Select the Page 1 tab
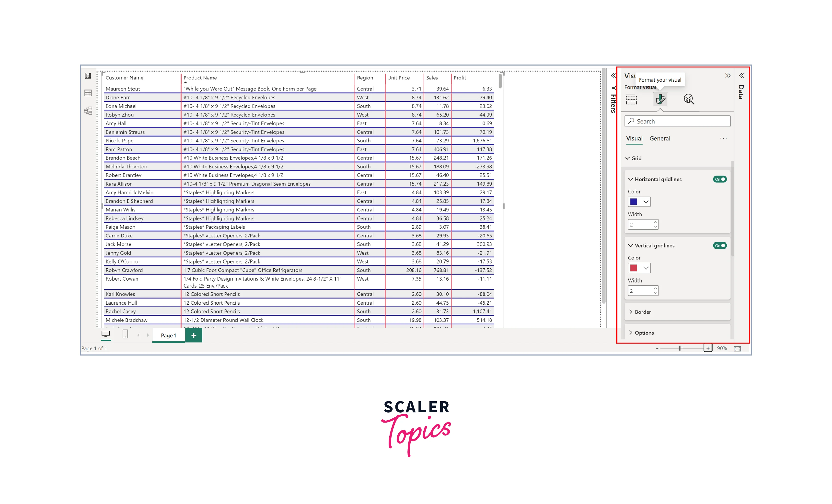 pyautogui.click(x=169, y=335)
